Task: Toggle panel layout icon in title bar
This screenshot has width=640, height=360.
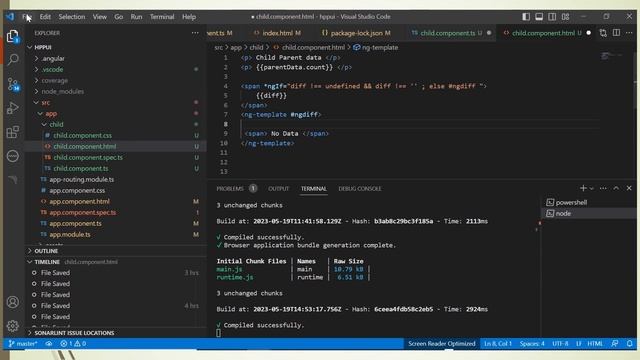Action: click(x=539, y=17)
